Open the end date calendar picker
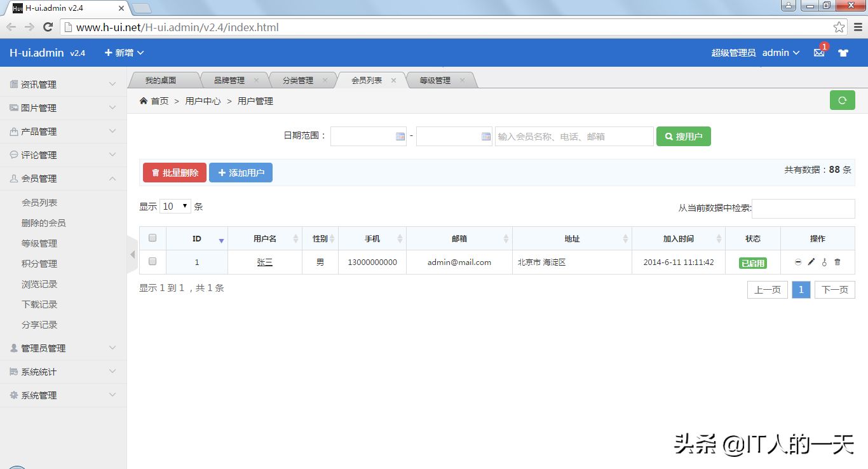 coord(486,136)
